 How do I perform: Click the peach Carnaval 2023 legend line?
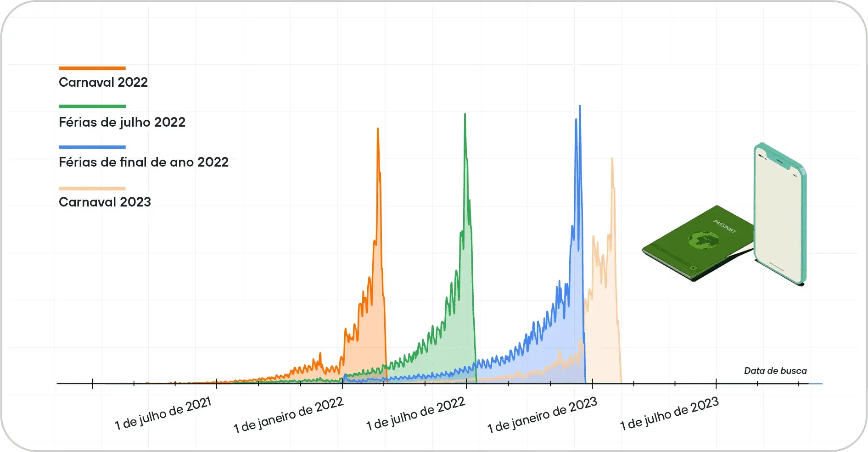point(92,189)
